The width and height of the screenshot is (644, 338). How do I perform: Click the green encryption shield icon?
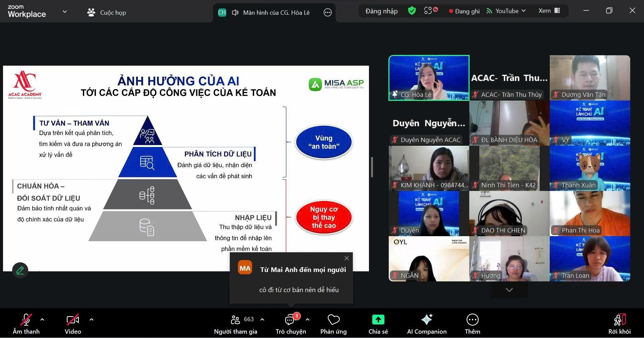[x=412, y=11]
